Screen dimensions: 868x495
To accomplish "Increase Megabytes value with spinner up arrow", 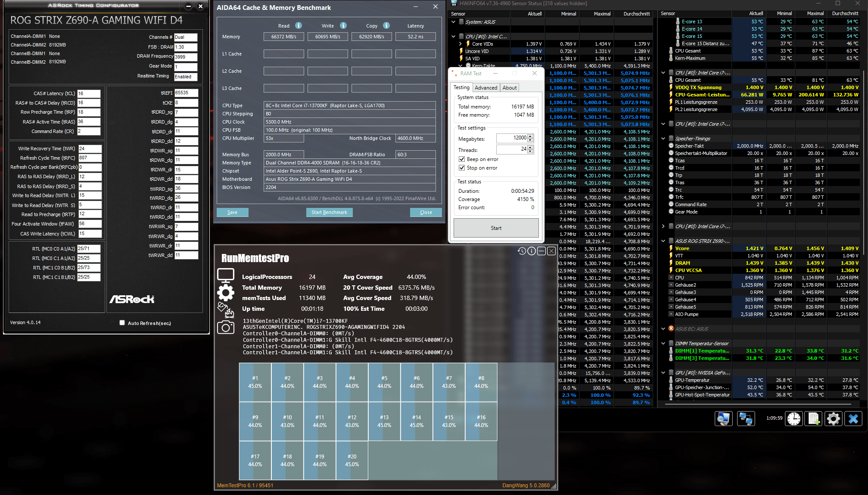I will [x=530, y=136].
